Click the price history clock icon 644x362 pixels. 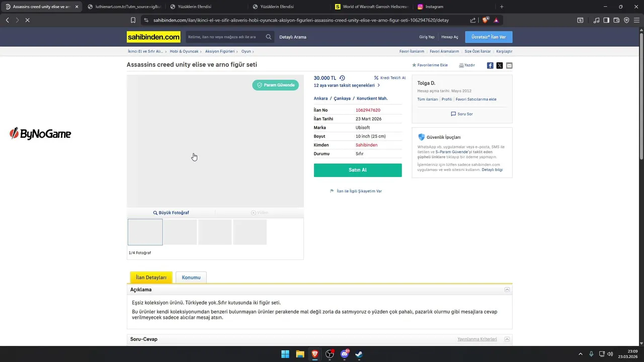point(342,78)
